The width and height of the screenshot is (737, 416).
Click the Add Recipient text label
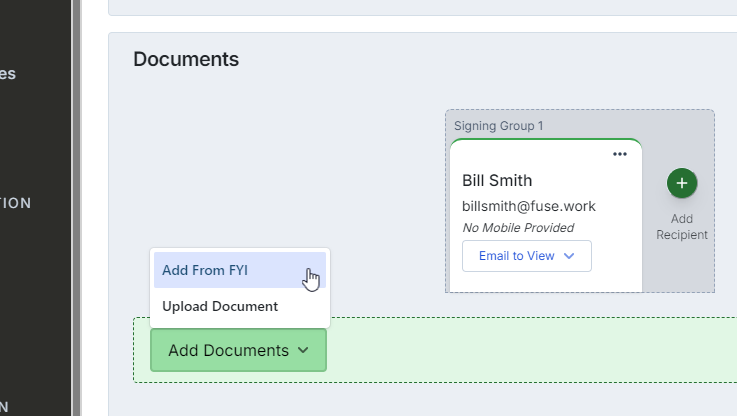pyautogui.click(x=682, y=227)
